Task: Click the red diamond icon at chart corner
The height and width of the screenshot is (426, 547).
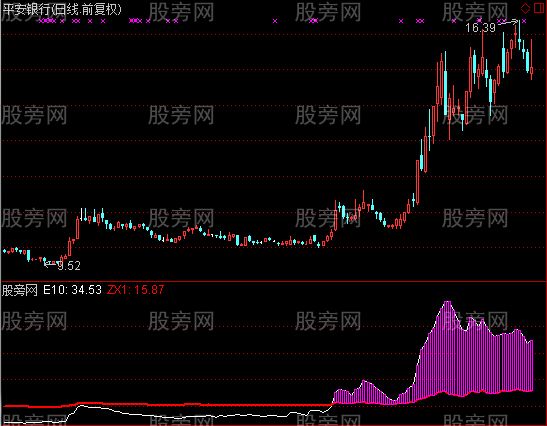Action: click(525, 8)
